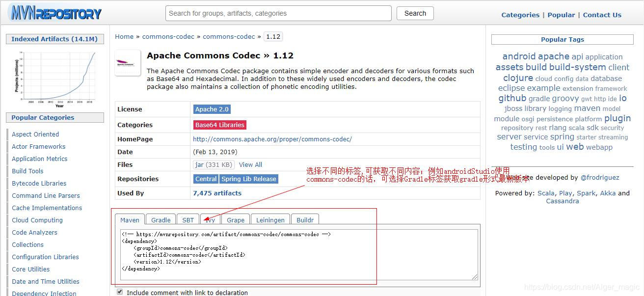Click the build-system popular tag
The height and width of the screenshot is (296, 644).
577,67
